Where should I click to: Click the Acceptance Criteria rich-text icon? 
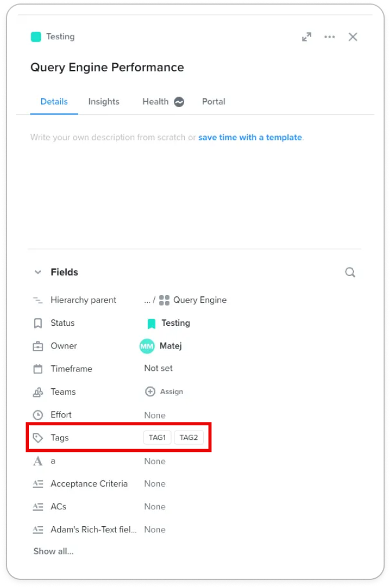click(x=38, y=484)
